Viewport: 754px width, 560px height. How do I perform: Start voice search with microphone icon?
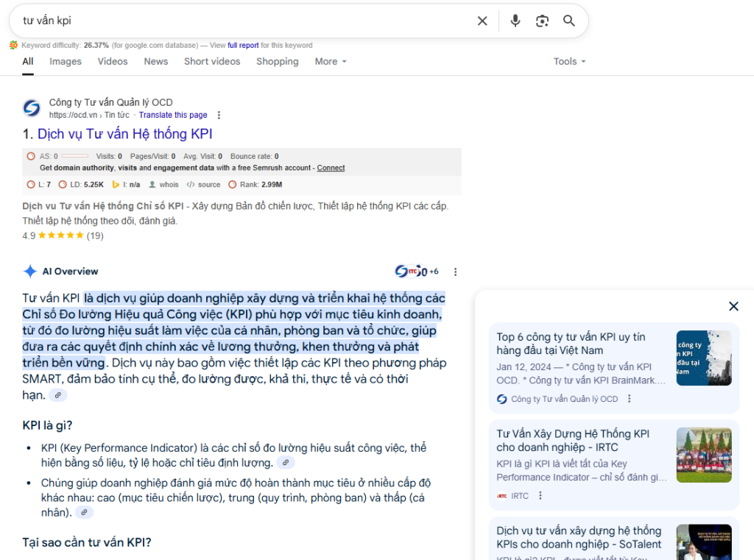click(515, 21)
